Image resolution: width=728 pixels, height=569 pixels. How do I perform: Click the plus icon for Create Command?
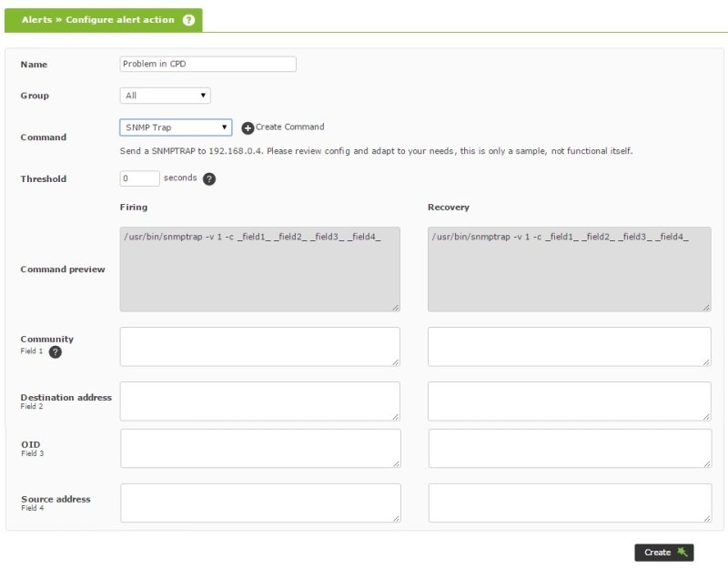(x=248, y=128)
